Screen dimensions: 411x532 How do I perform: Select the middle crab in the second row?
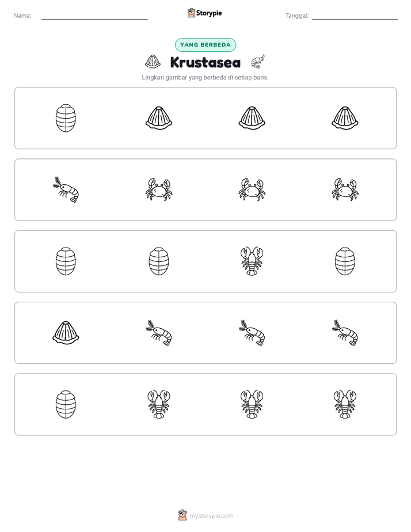(x=252, y=189)
